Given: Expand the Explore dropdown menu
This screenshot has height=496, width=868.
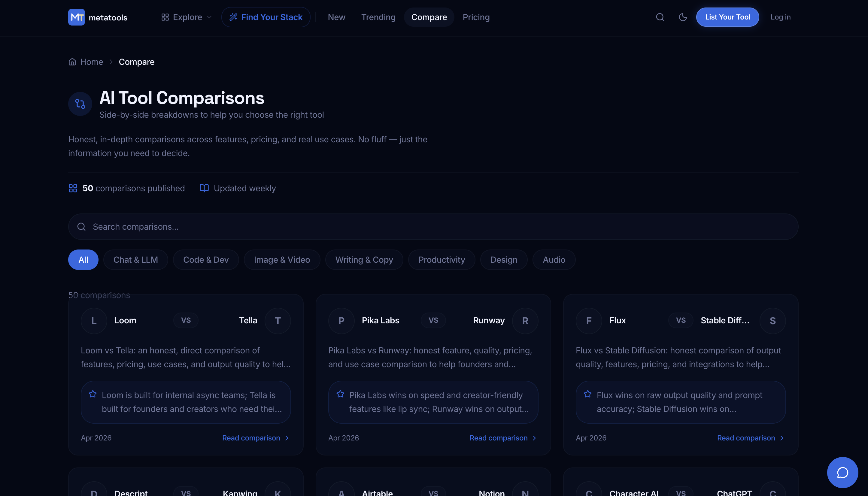Looking at the screenshot, I should click(186, 17).
